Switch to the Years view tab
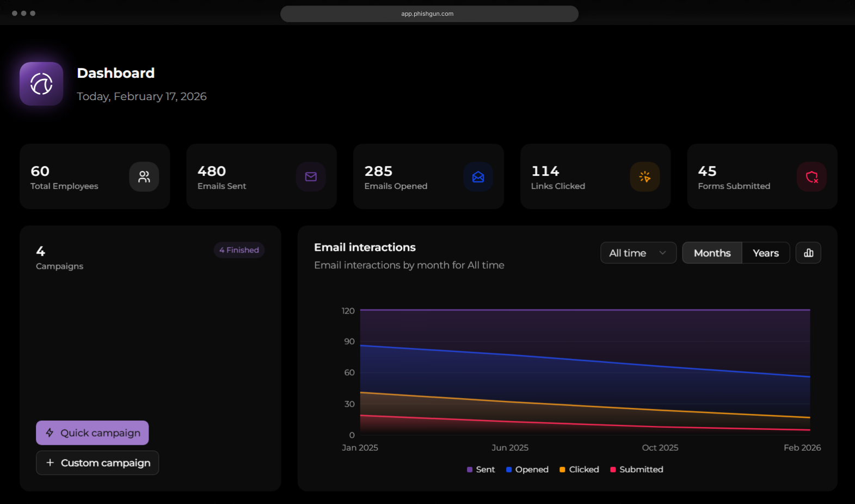Screen dimensions: 855x504 pos(765,253)
